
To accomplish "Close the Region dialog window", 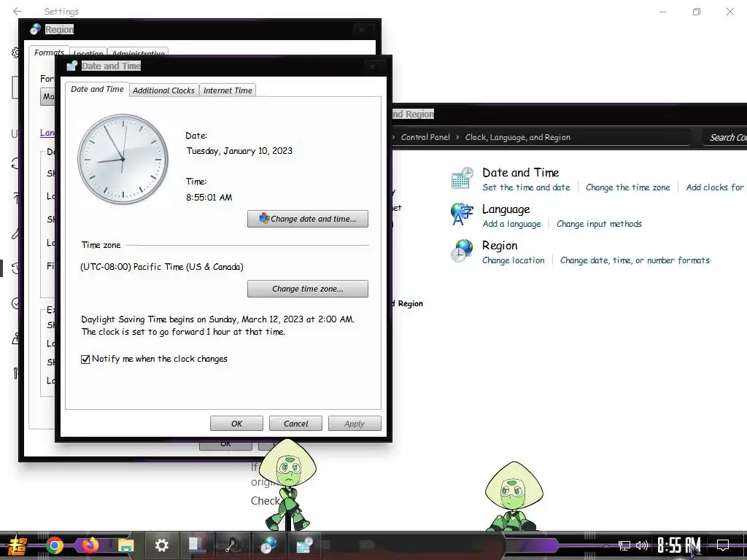I will 362,29.
